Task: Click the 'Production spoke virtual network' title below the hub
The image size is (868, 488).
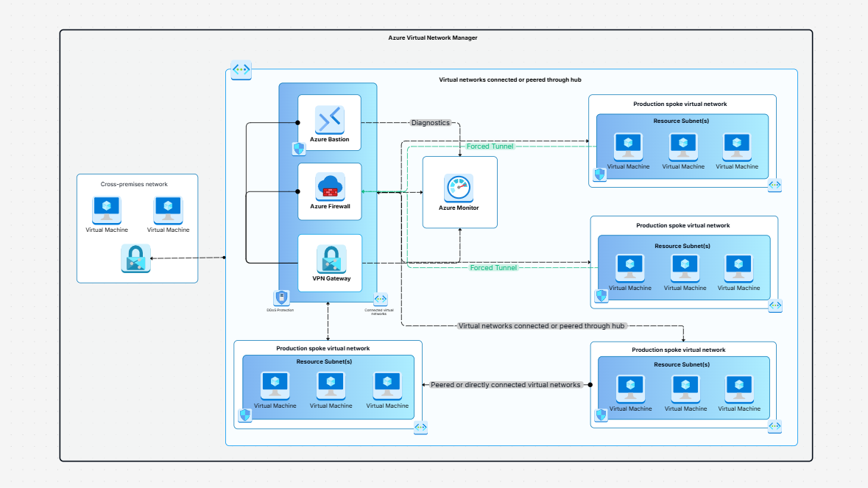Action: tap(322, 348)
